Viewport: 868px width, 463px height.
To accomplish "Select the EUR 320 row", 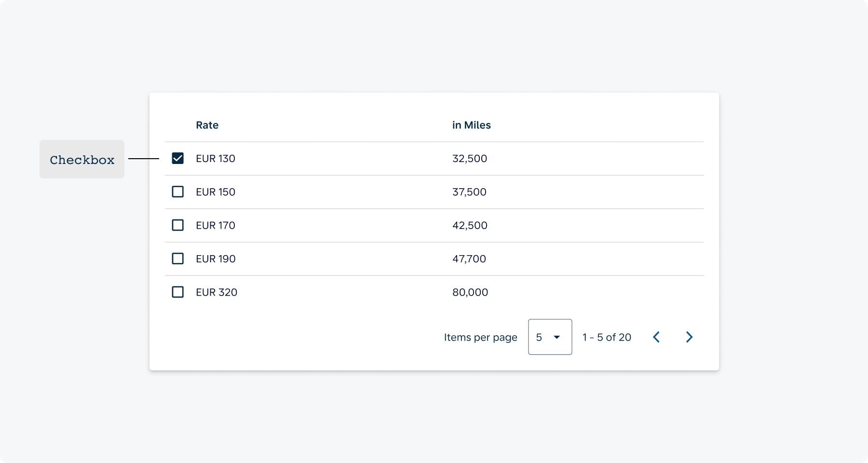I will 216,292.
